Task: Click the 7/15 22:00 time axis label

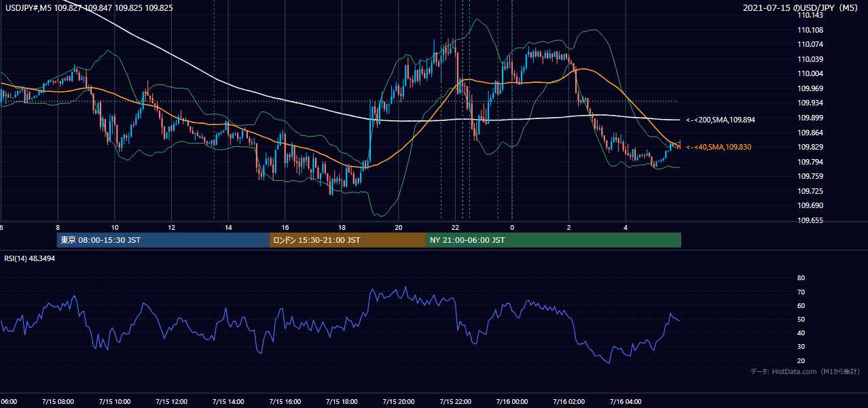Action: click(x=456, y=401)
